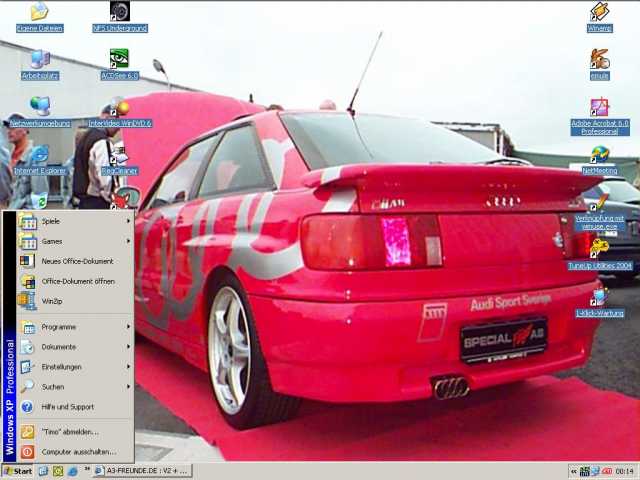Click the yellow-green Quick Launch icon
640x480 pixels.
pos(58,471)
